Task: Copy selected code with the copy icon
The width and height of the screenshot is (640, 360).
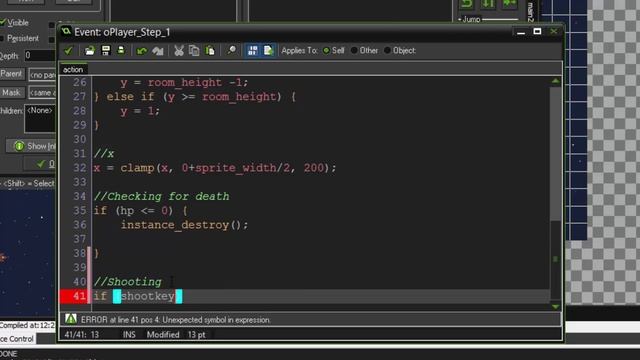Action: (x=194, y=51)
